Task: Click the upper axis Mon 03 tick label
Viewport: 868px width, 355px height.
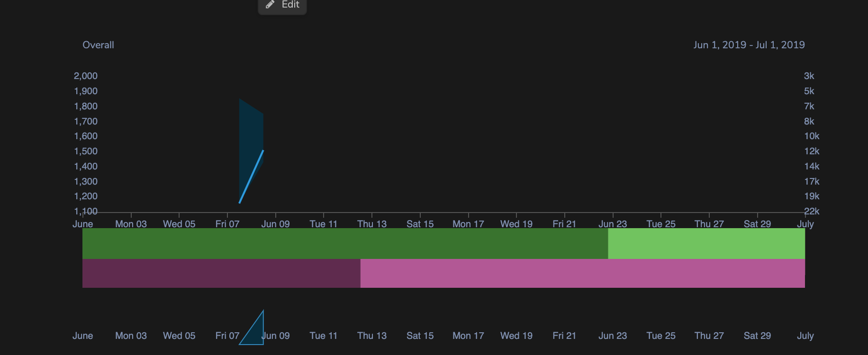Action: pos(131,224)
